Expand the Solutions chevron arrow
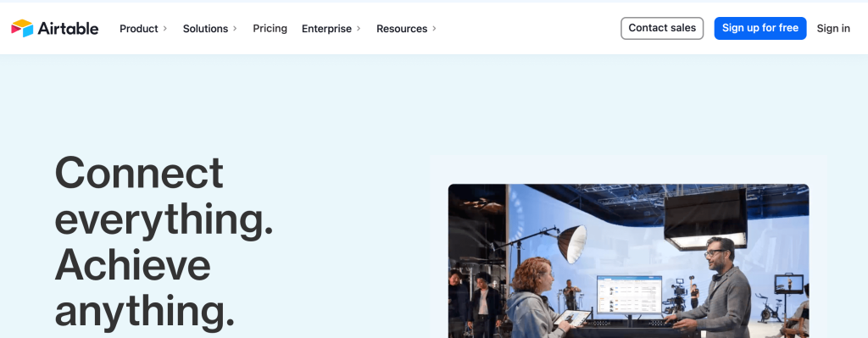Image resolution: width=868 pixels, height=338 pixels. [x=235, y=29]
